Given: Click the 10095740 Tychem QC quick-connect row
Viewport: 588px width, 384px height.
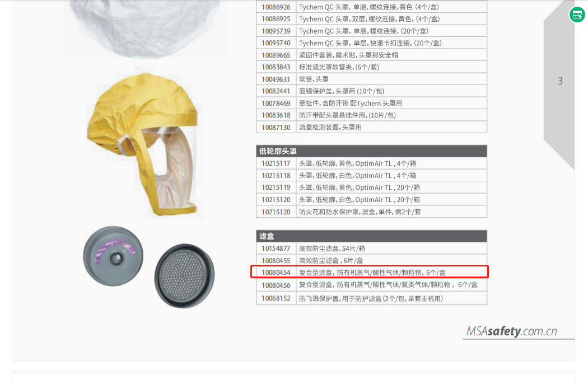Looking at the screenshot, I should click(x=372, y=43).
